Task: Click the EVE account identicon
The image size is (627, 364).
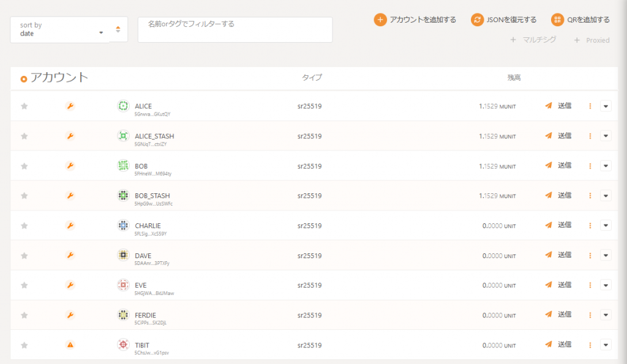Action: pyautogui.click(x=123, y=285)
